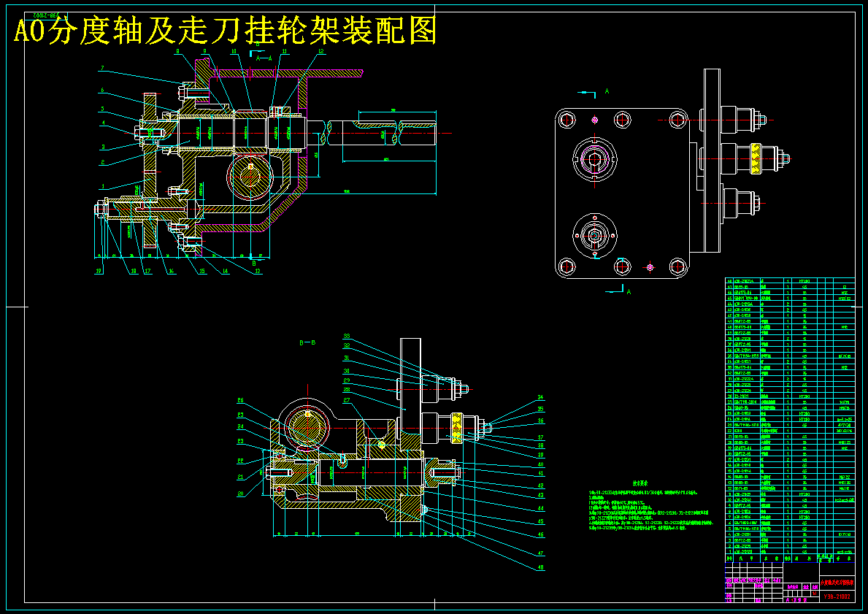Click callout number 20 left of B—B view
The width and height of the screenshot is (868, 614).
pos(241,494)
